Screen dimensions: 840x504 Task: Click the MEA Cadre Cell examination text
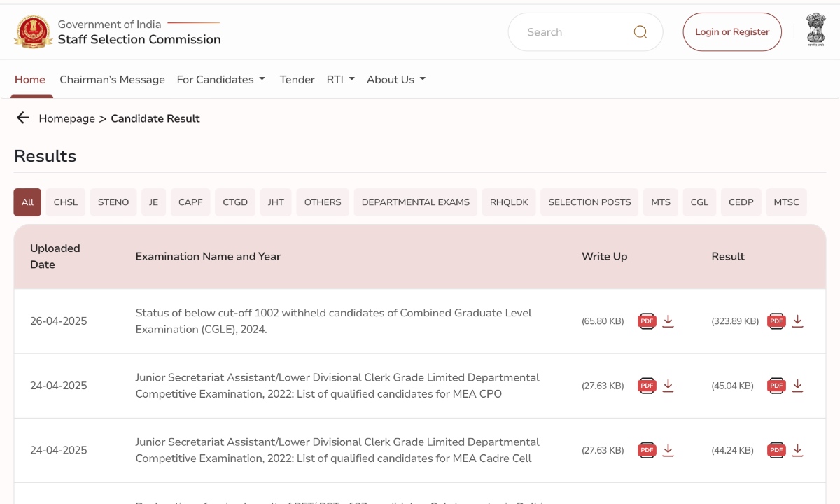click(337, 450)
